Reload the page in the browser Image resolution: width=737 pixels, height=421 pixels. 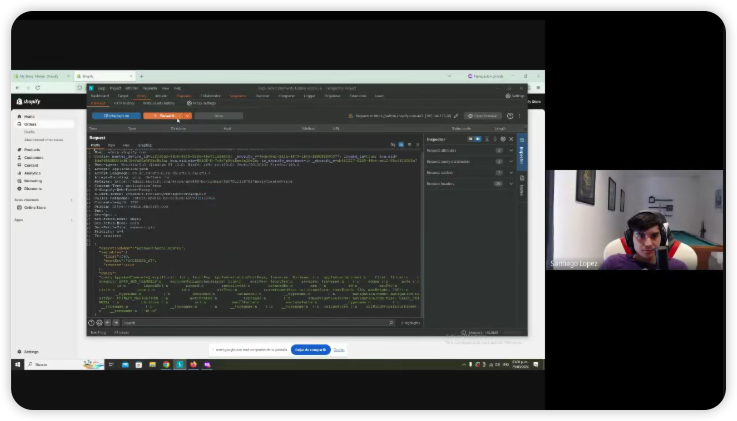(x=40, y=88)
